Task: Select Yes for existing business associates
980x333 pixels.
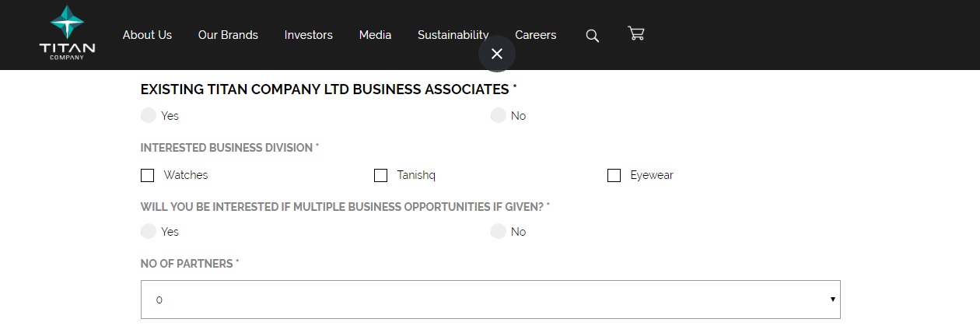Action: coord(149,115)
